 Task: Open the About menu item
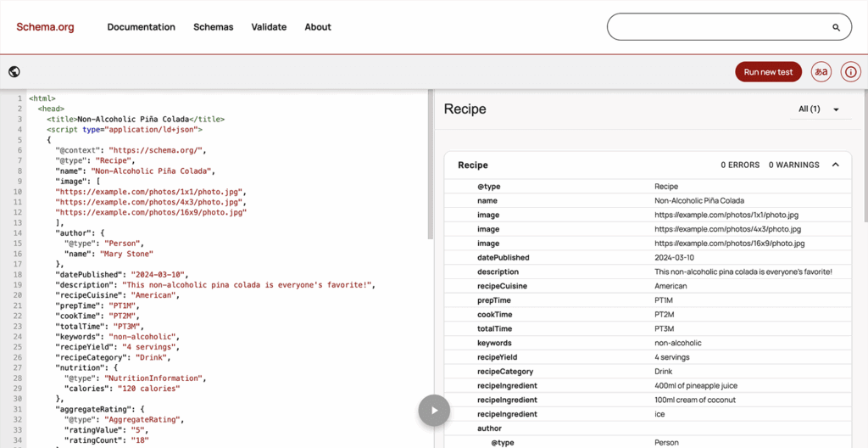click(318, 26)
